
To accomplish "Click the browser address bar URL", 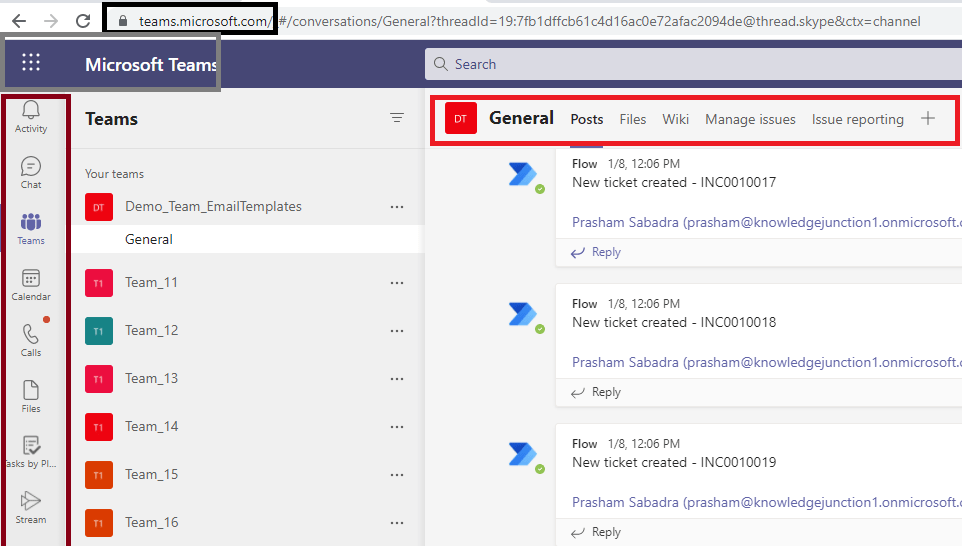I will (x=529, y=21).
